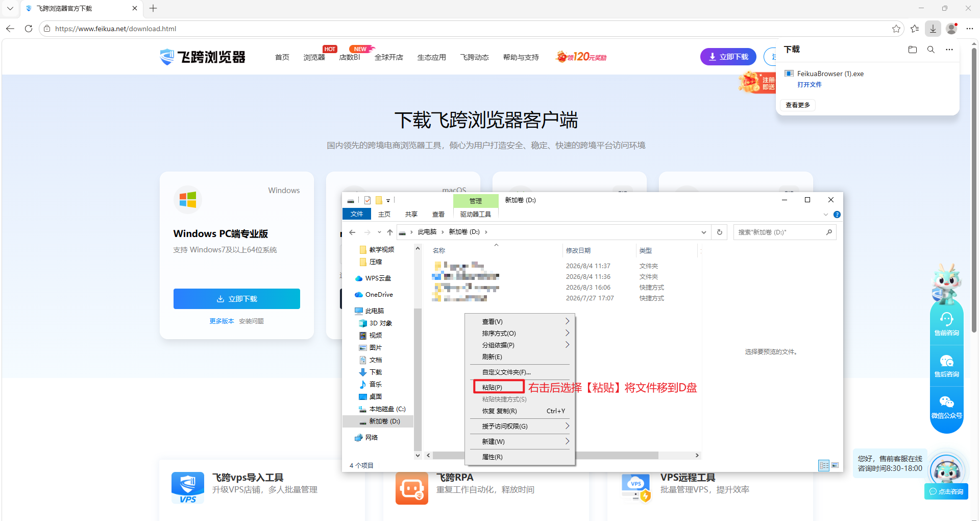The image size is (980, 521).
Task: Choose 粘贴(P) in the context menu
Action: [520, 387]
